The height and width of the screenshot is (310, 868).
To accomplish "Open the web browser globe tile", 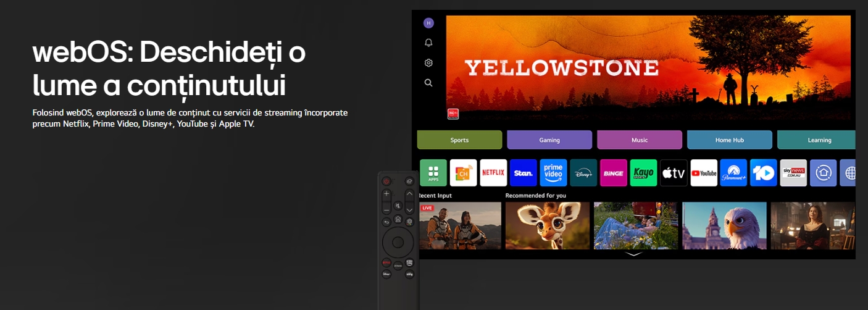I will click(x=848, y=173).
